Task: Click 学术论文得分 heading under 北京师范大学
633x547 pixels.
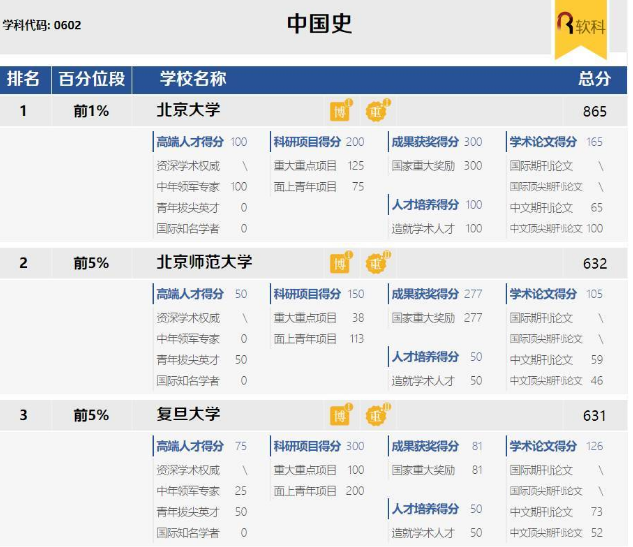Action: 543,294
